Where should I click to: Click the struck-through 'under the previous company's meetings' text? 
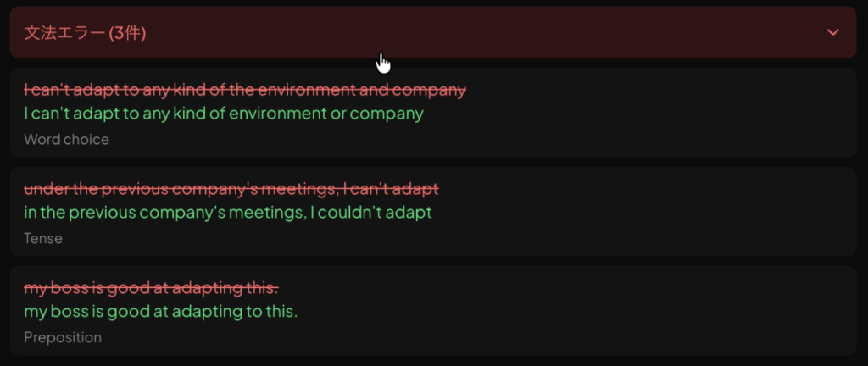(231, 188)
